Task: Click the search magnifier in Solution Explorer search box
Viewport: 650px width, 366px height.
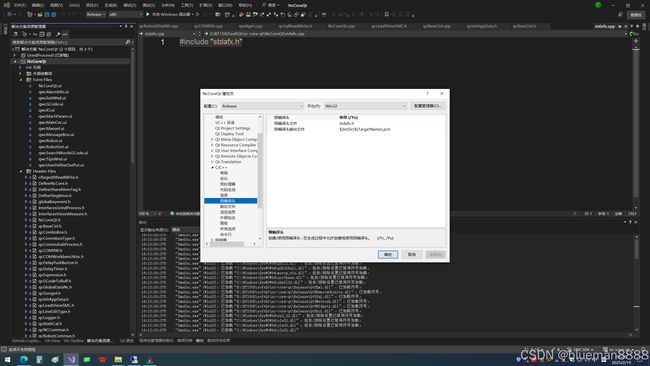Action: pos(127,42)
